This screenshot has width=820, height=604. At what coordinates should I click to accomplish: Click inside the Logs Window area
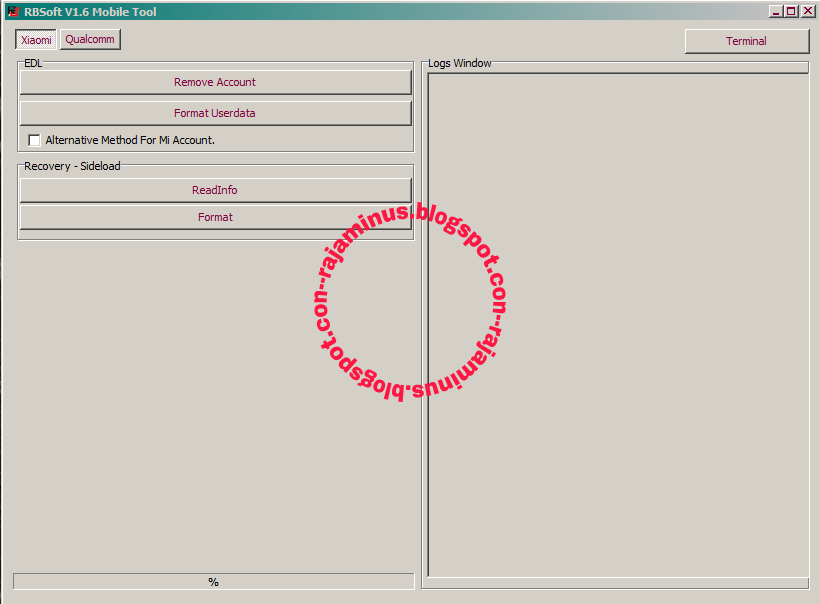tap(618, 324)
